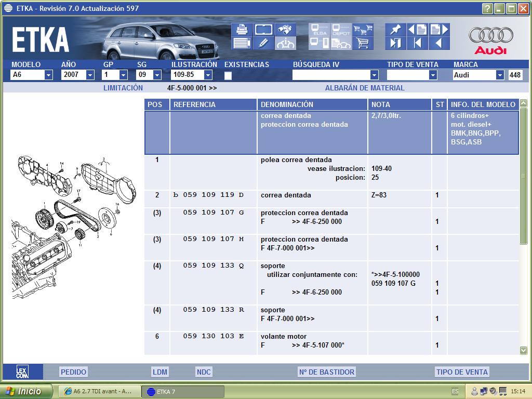
Task: Open the MODELO dropdown arrow
Action: (48, 75)
